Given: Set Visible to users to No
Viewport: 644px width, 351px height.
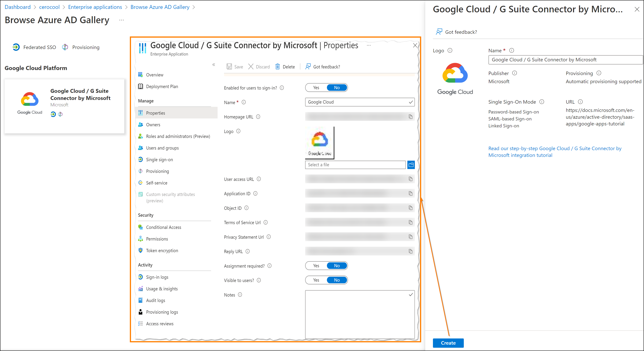Looking at the screenshot, I should pos(337,280).
